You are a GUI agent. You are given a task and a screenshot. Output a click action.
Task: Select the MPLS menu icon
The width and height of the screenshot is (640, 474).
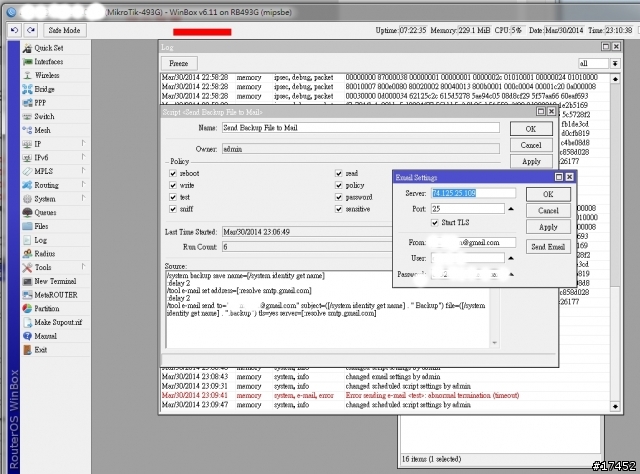click(27, 171)
